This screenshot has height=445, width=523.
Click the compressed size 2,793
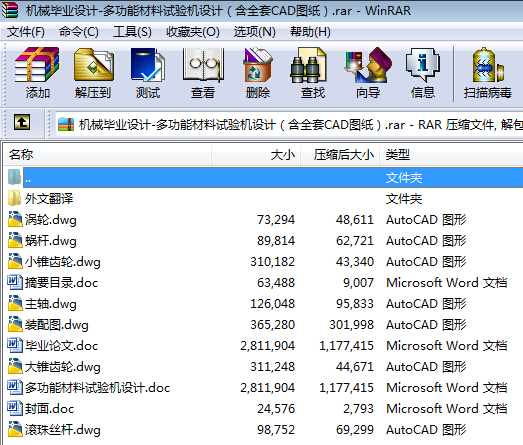(359, 409)
